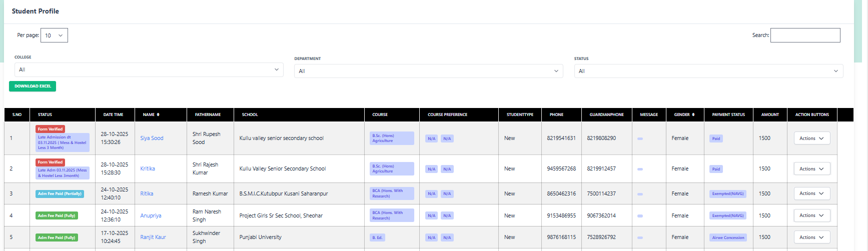Click B.S.M.I.C.Kutubpur Kusani Saharanpur school cell

[284, 193]
